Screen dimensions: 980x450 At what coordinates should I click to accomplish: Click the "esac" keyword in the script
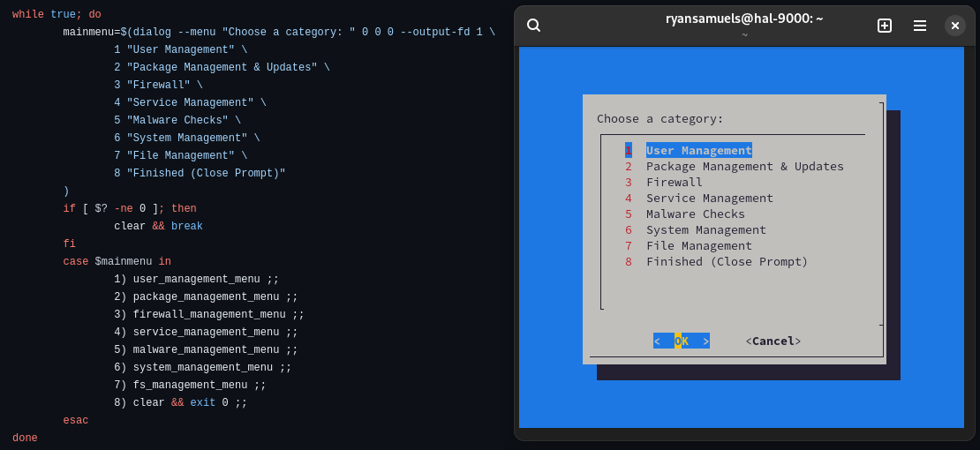pyautogui.click(x=76, y=420)
